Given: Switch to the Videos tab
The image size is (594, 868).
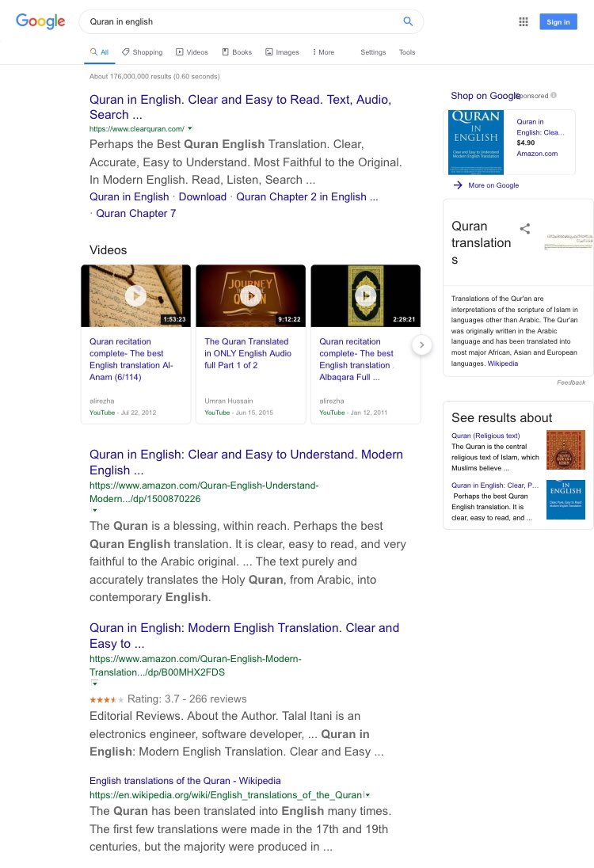Looking at the screenshot, I should (192, 52).
